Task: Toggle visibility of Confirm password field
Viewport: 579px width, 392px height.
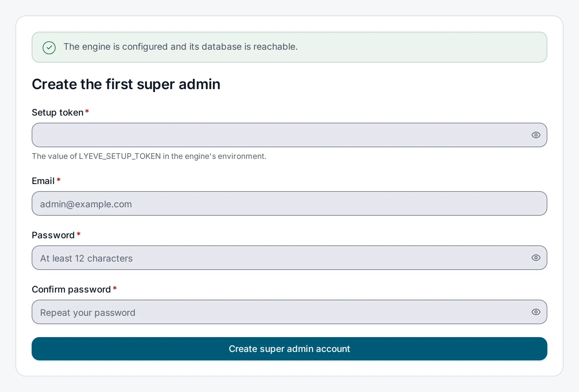Action: click(536, 312)
